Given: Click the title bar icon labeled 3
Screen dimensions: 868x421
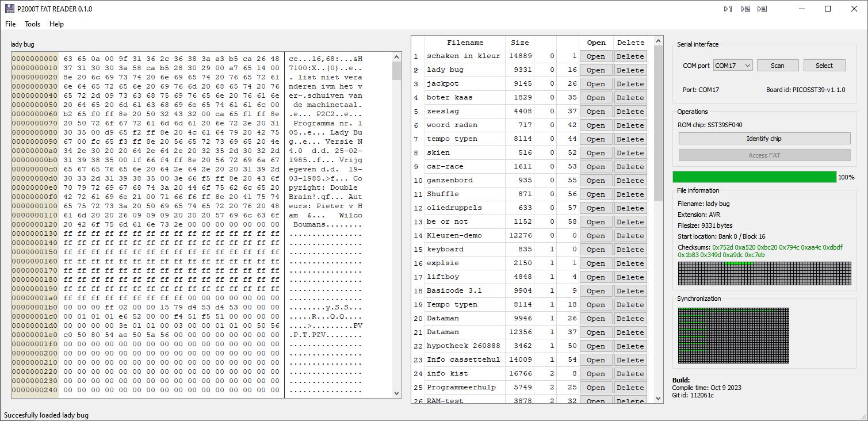Looking at the screenshot, I should point(762,9).
